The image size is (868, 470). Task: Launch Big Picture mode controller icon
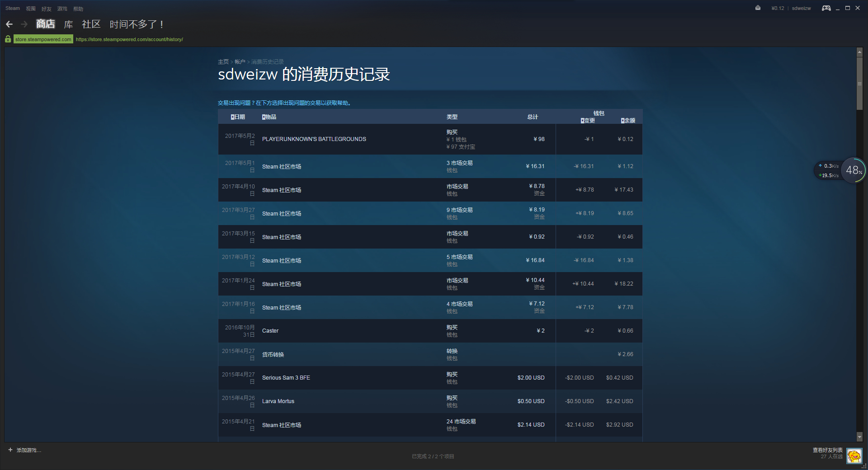tap(826, 8)
